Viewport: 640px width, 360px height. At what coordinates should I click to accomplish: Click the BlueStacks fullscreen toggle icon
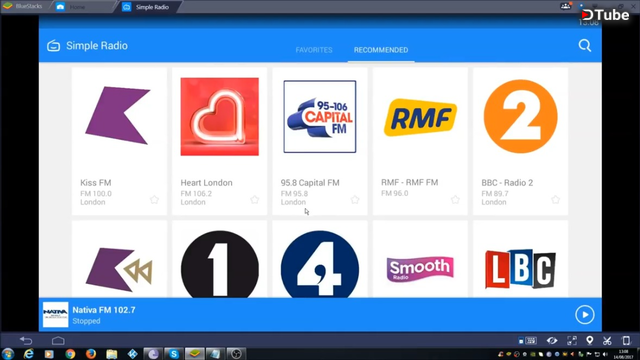[x=572, y=340]
